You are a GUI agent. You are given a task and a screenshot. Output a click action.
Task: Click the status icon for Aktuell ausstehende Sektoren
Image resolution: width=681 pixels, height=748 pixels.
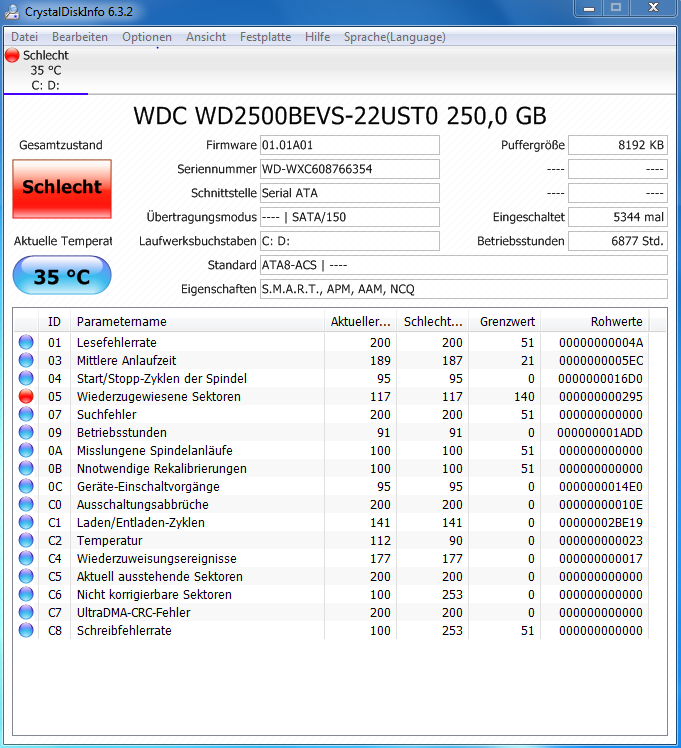click(x=26, y=576)
